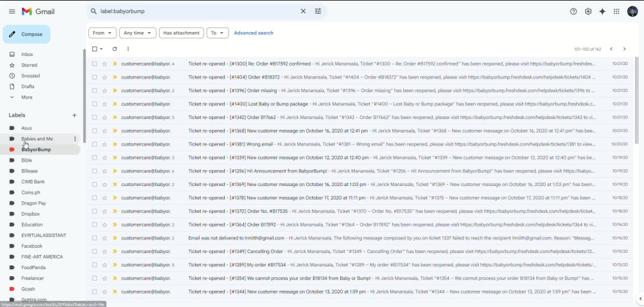The image size is (644, 307).
Task: Click the Refresh icon
Action: click(115, 49)
